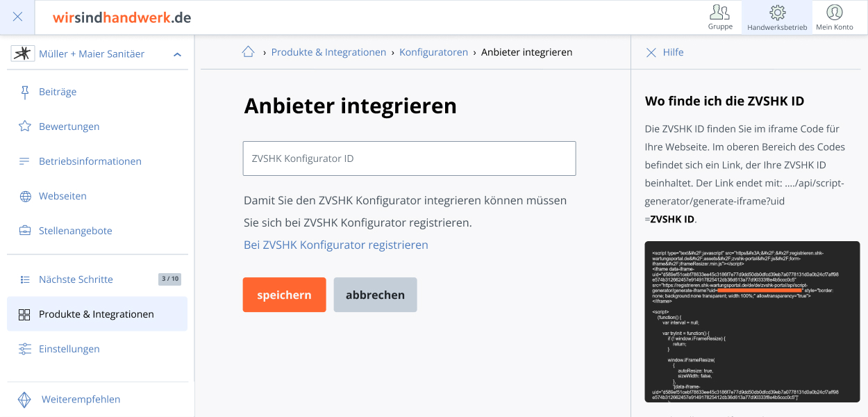
Task: Click the Stellenangebote briefcase icon
Action: [25, 231]
